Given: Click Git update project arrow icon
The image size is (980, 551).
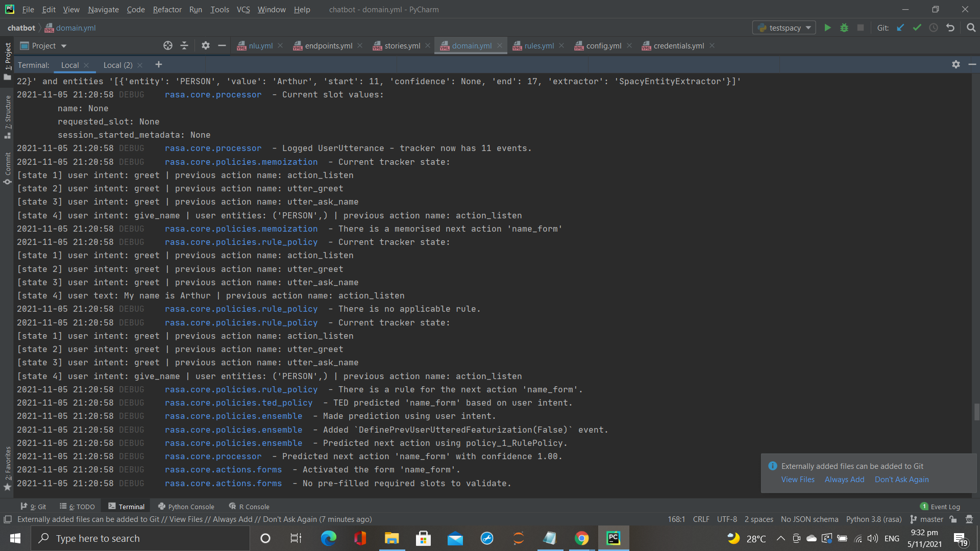Looking at the screenshot, I should click(900, 28).
